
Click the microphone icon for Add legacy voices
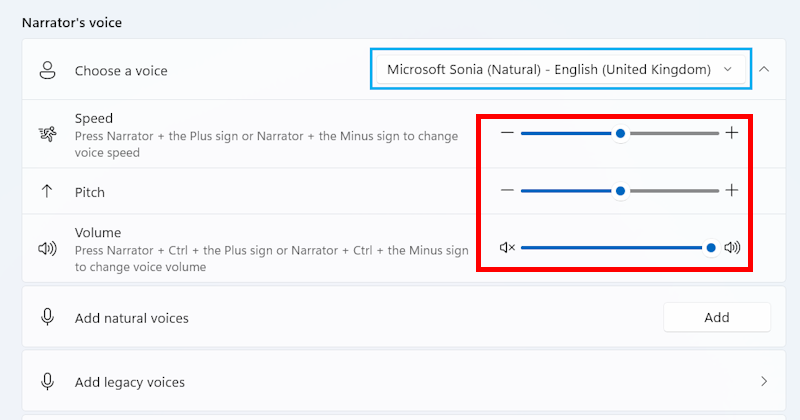point(46,381)
